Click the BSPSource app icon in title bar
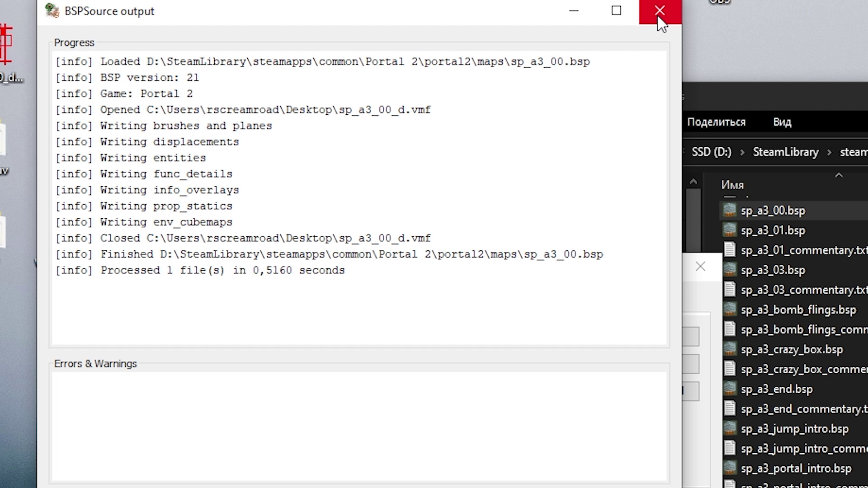This screenshot has width=868, height=488. point(52,11)
